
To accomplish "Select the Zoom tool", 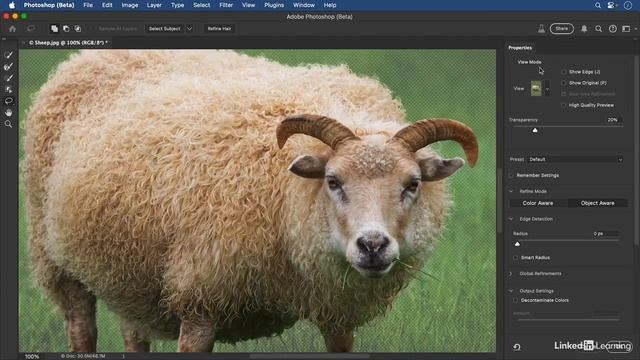I will click(8, 124).
